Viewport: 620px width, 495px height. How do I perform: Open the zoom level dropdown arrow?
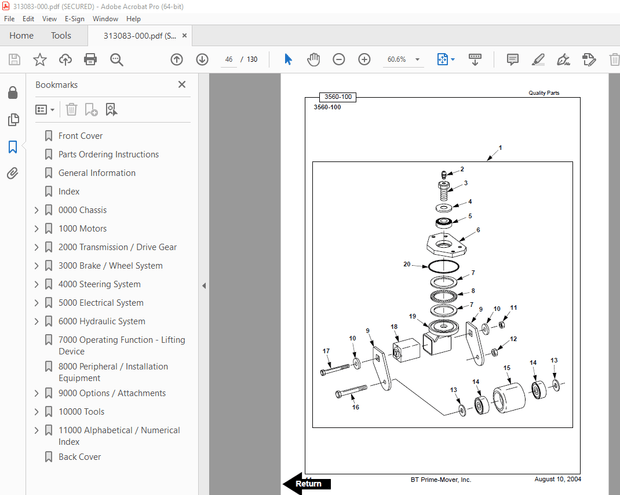pyautogui.click(x=417, y=60)
